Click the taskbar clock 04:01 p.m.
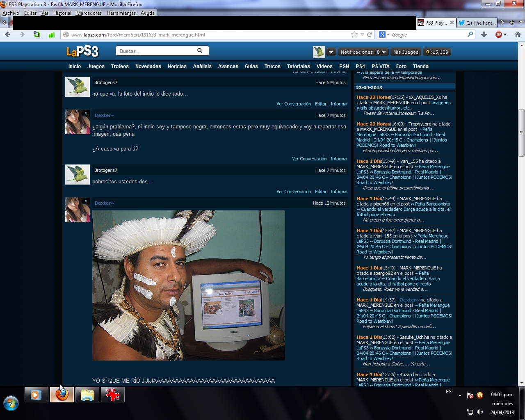 tap(502, 395)
